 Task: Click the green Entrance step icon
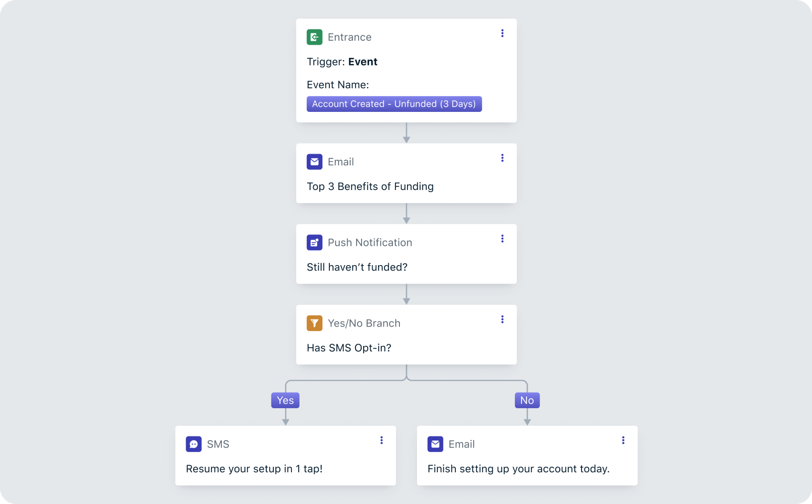pyautogui.click(x=314, y=37)
